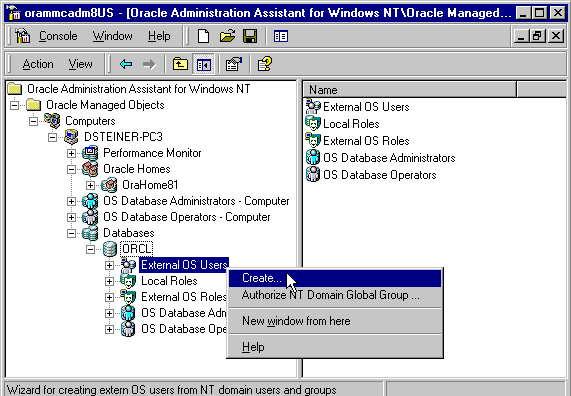Select Local Roles tree label
571x396 pixels.
click(169, 281)
